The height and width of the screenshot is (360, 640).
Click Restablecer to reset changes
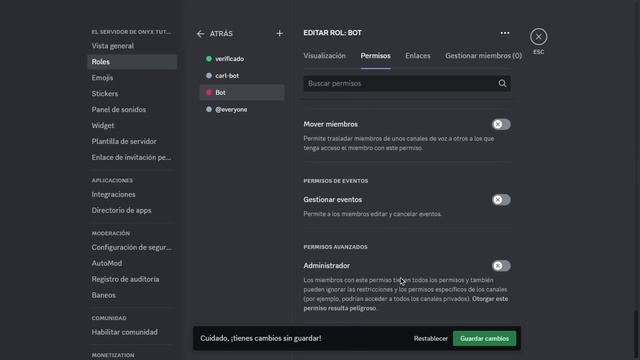[x=431, y=338]
